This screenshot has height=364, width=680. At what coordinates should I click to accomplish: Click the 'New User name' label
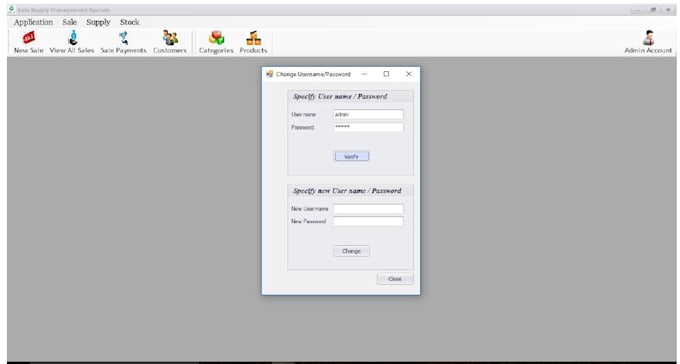pos(310,209)
